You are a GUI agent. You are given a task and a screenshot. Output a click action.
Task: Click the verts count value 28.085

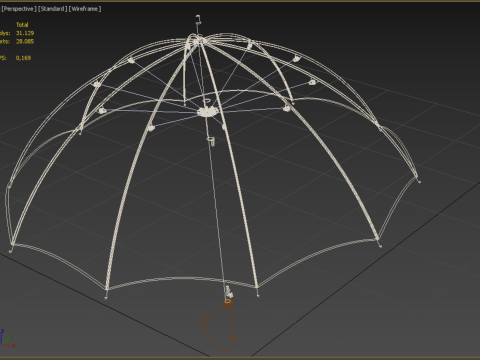(25, 41)
